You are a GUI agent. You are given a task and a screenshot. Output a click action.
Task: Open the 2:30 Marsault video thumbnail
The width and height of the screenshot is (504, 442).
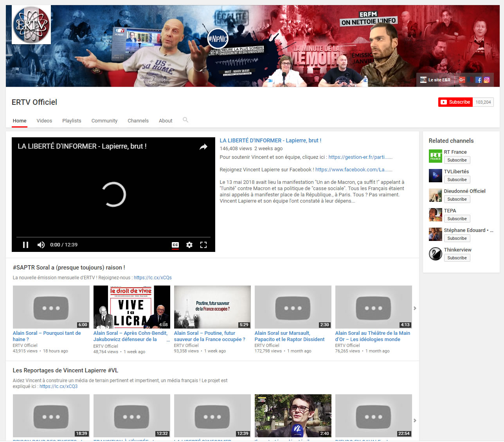pos(293,307)
